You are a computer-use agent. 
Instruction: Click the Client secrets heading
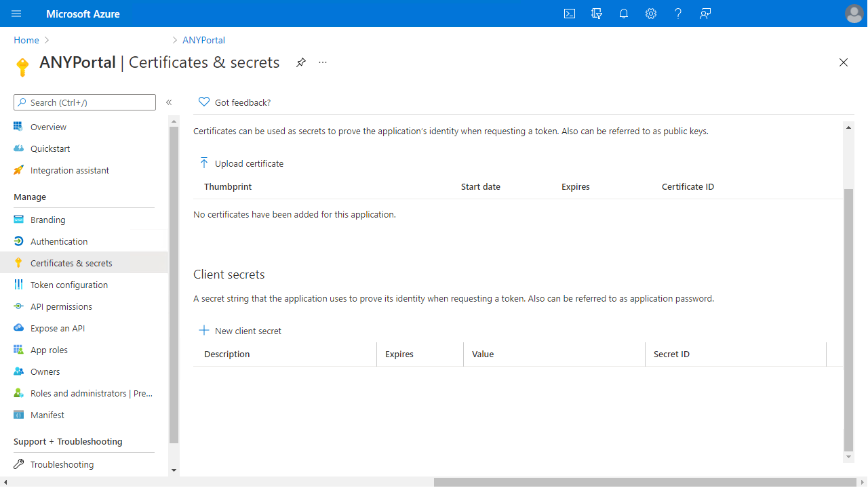pos(229,274)
